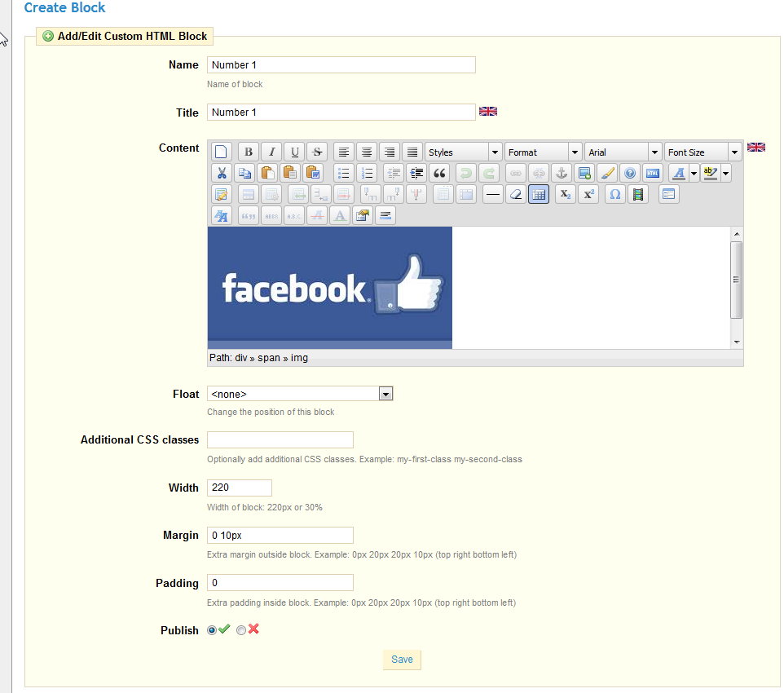Increase indent of paragraph
This screenshot has width=784, height=693.
point(416,173)
